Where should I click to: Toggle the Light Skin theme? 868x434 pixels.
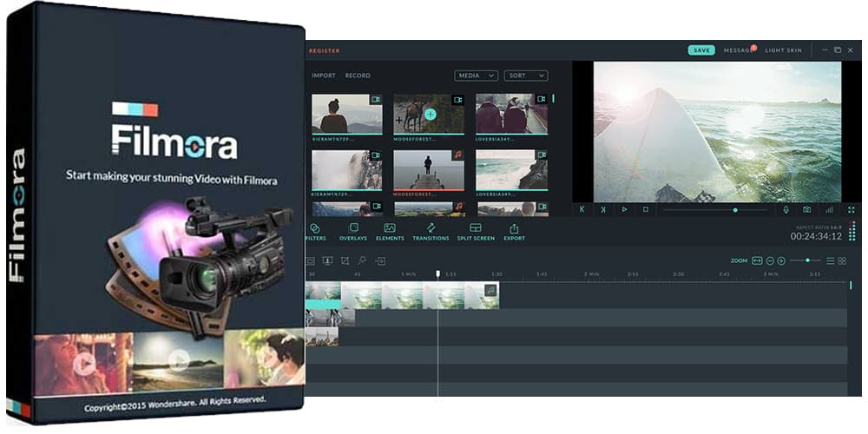783,50
